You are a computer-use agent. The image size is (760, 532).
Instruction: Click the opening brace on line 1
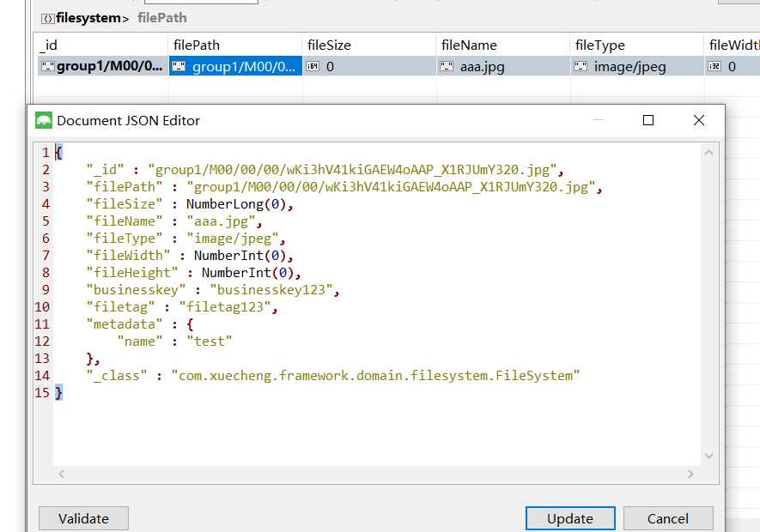coord(58,153)
